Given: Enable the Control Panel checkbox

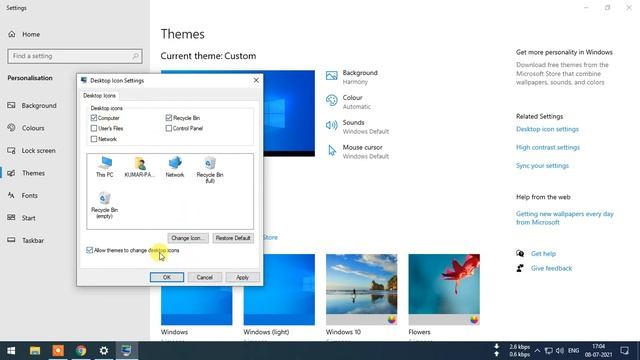Looking at the screenshot, I should point(169,128).
